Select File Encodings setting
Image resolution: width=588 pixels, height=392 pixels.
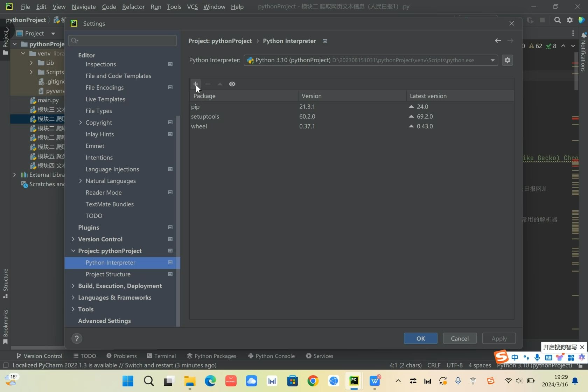[105, 87]
